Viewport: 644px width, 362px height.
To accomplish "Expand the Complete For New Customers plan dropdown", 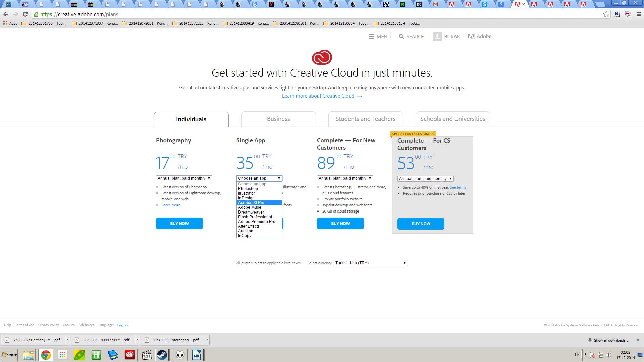I will pyautogui.click(x=344, y=178).
